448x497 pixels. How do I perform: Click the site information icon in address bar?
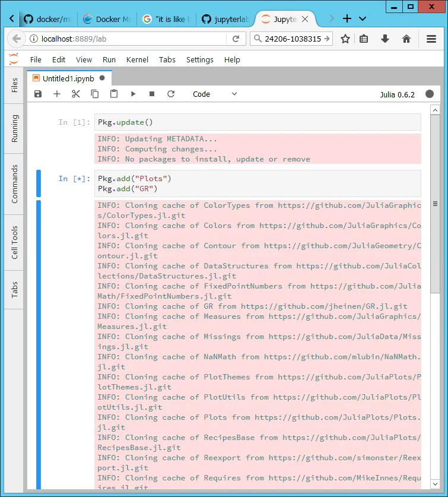pos(34,39)
